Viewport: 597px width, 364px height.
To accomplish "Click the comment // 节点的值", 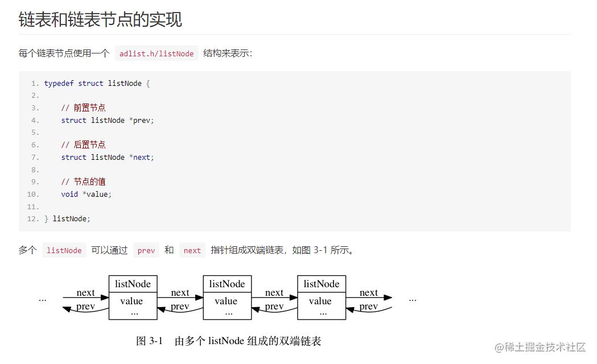I will [x=84, y=182].
